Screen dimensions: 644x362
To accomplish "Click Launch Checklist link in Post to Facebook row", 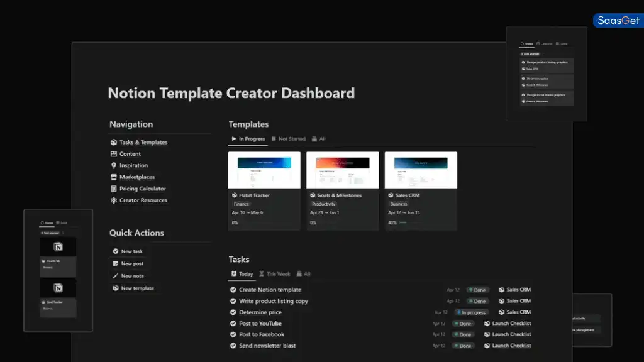I will coord(511,334).
